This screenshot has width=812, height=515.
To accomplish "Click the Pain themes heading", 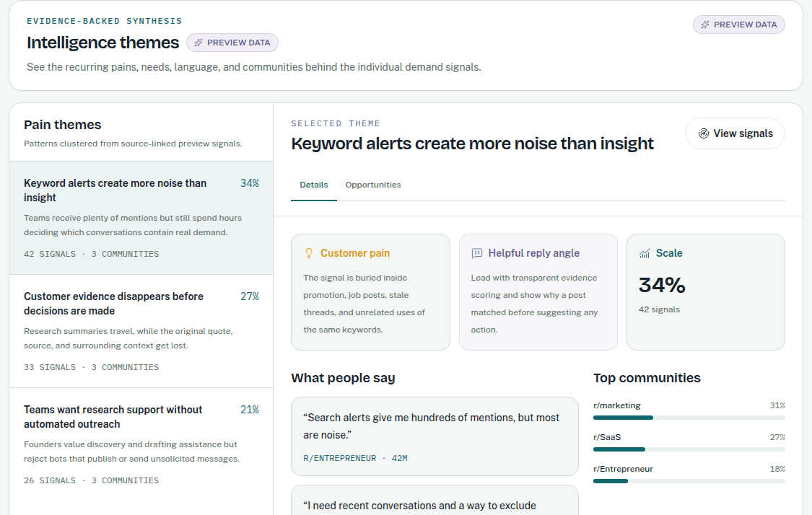I will coord(63,125).
